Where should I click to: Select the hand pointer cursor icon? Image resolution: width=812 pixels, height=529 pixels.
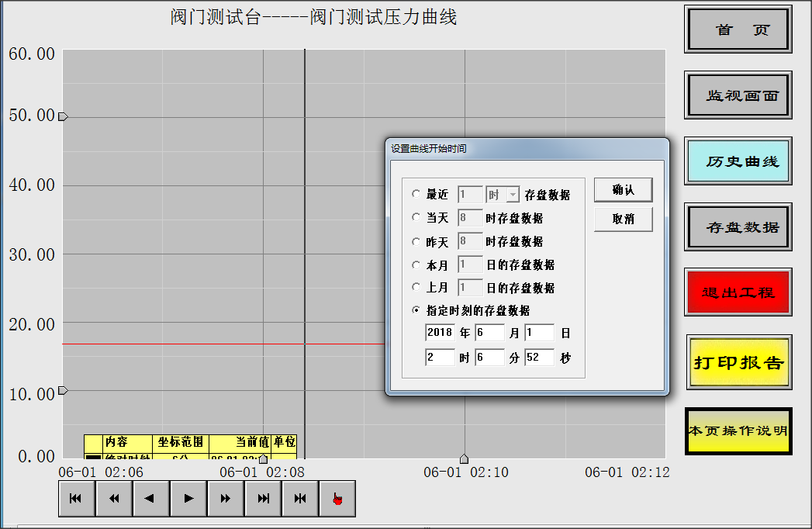pyautogui.click(x=337, y=498)
